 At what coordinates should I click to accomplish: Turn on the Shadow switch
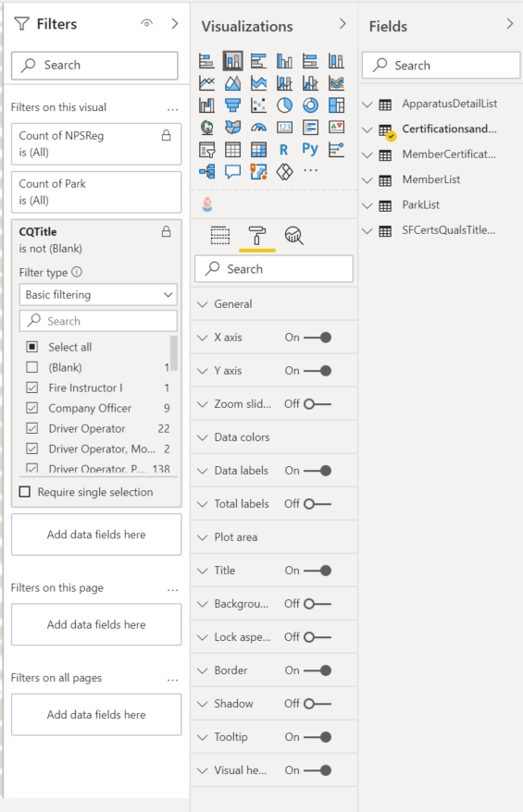coord(318,704)
